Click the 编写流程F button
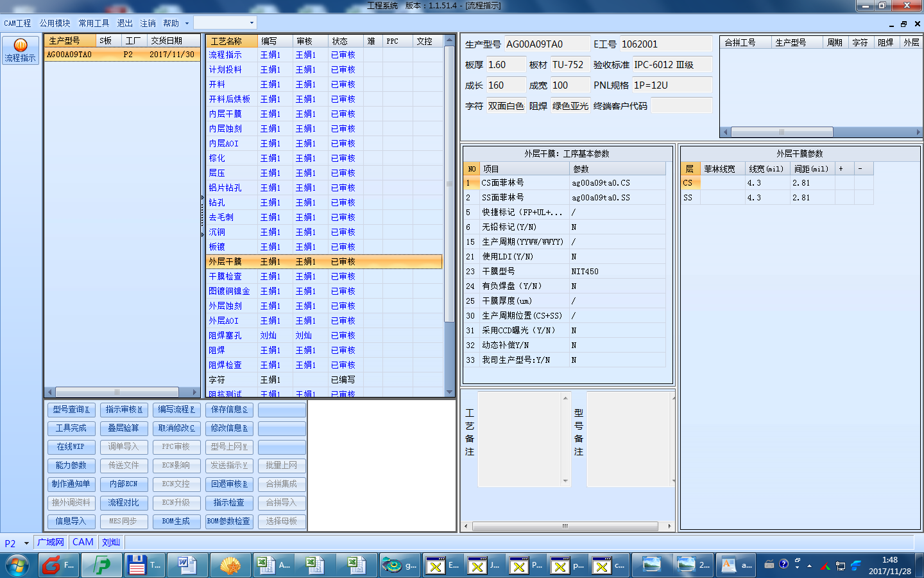Image resolution: width=924 pixels, height=578 pixels. 176,410
